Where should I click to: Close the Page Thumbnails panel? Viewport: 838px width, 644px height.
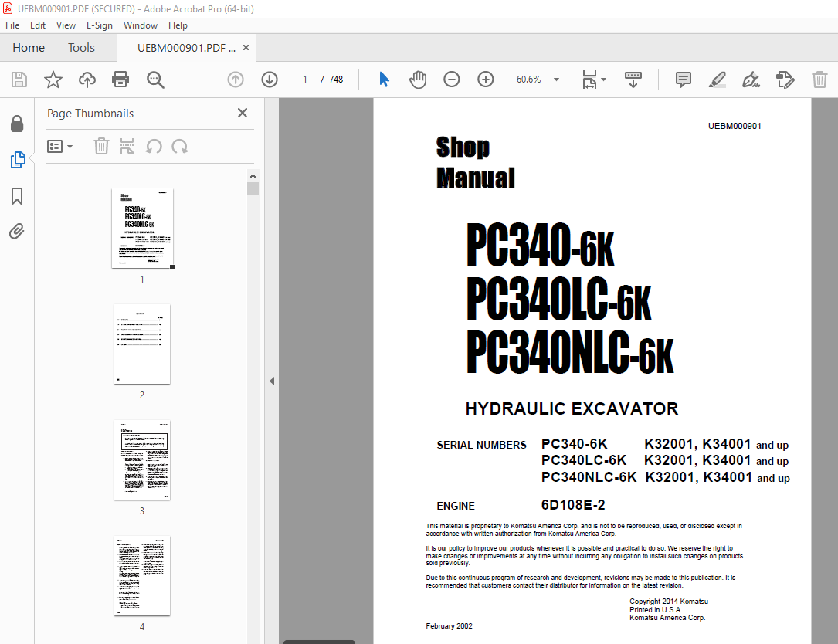pos(243,113)
